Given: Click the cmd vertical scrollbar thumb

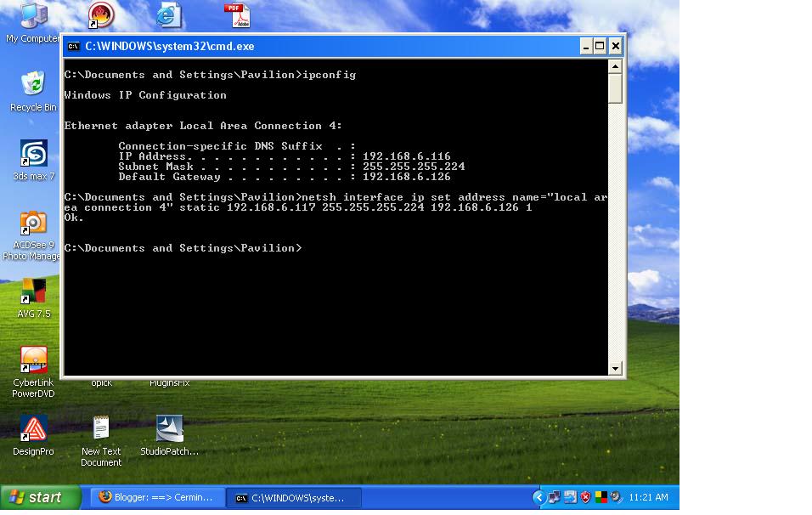Looking at the screenshot, I should [x=615, y=88].
